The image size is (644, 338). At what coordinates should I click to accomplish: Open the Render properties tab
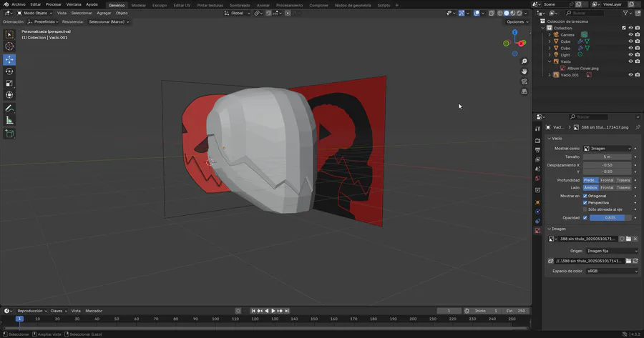click(537, 140)
